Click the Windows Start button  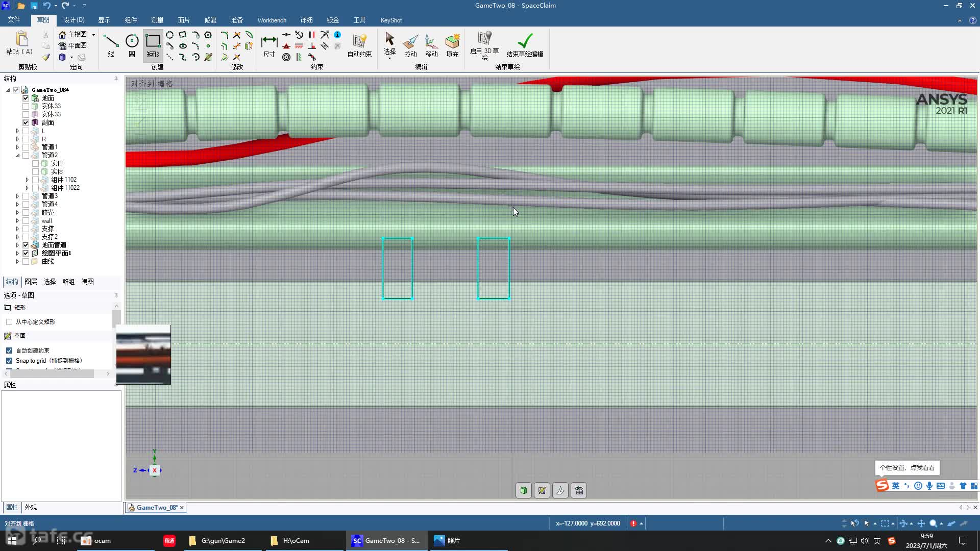12,540
